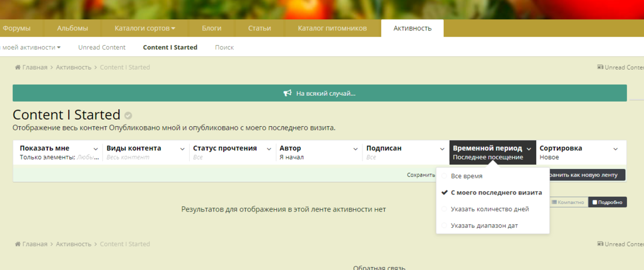Open 'Поиск' in the sub-navigation

tap(224, 47)
